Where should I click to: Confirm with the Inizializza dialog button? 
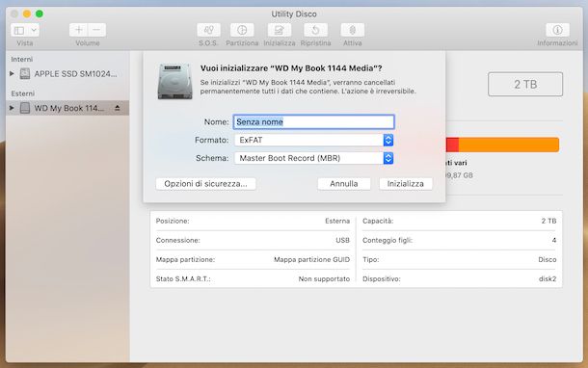[406, 184]
